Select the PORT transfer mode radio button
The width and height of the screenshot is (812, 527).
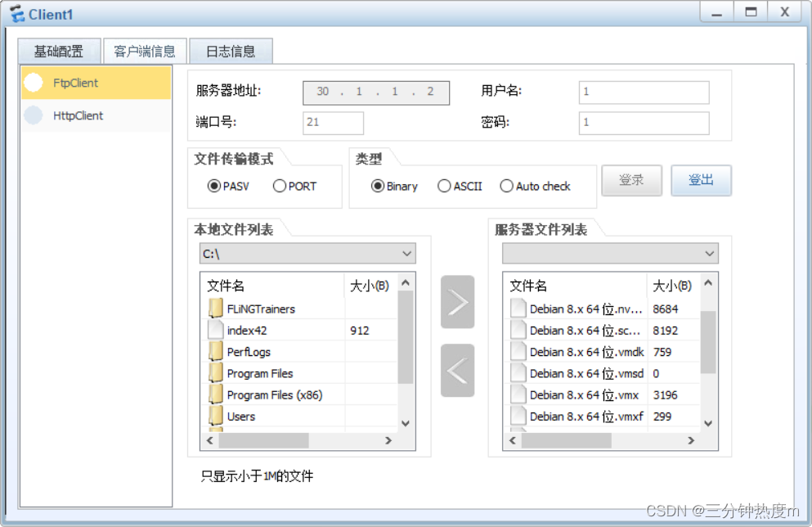280,186
